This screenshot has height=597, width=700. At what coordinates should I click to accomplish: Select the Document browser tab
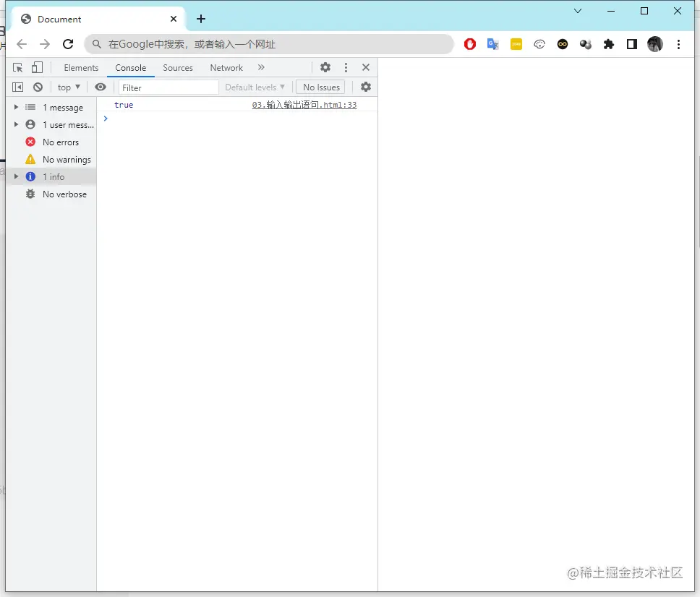[x=99, y=20]
